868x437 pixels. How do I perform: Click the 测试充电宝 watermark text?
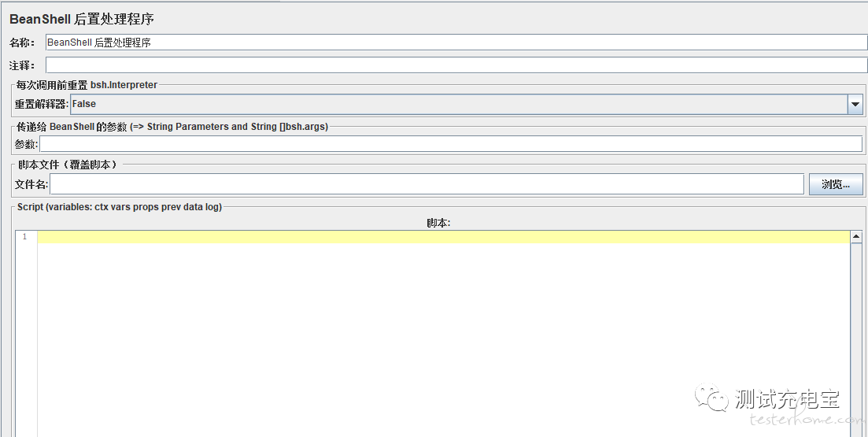click(x=787, y=399)
